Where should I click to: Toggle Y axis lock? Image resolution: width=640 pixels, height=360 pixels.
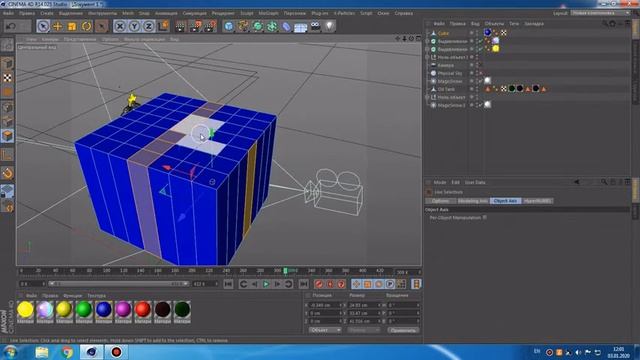134,27
